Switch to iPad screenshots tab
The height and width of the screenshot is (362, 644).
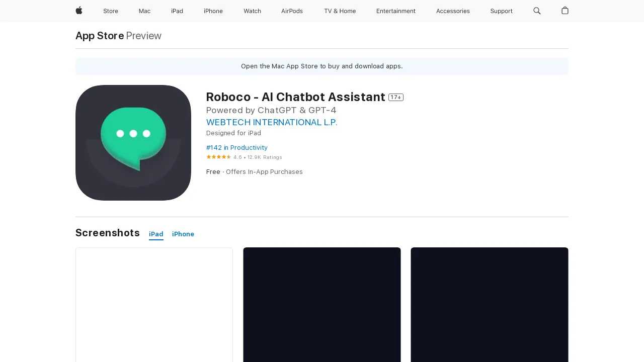click(156, 234)
